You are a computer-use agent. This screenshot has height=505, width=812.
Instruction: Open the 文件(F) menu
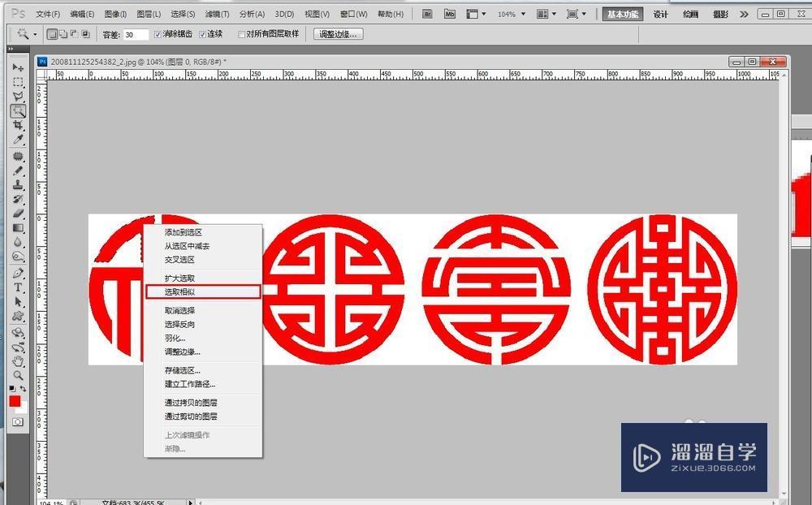48,14
